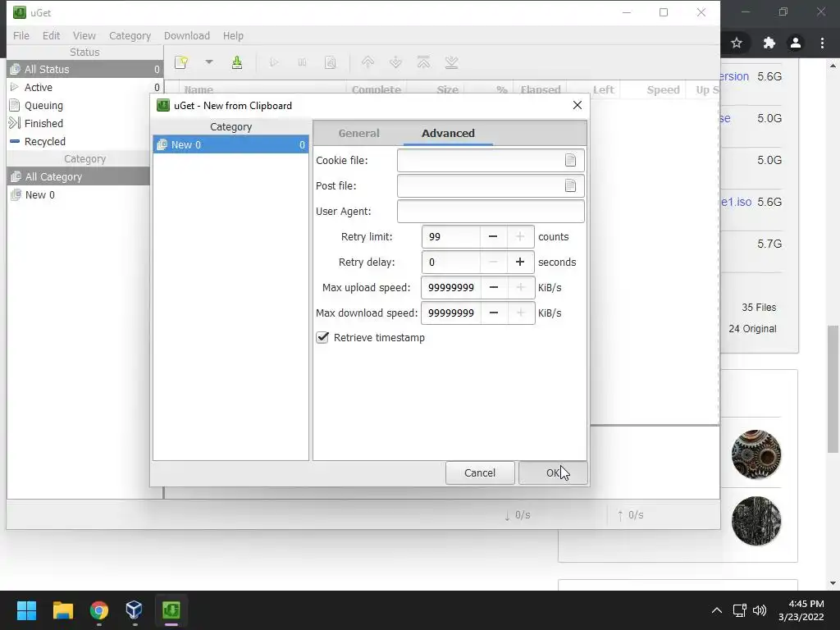
Task: Decrease the Max upload speed value
Action: 494,288
